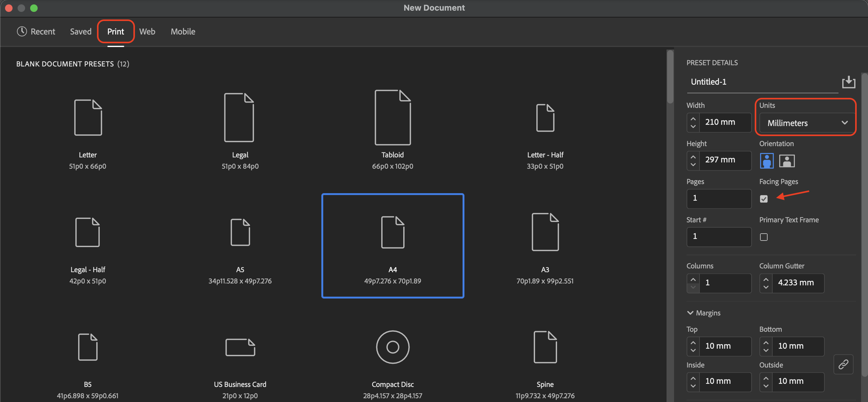Choose the A4 preset icon
This screenshot has width=868, height=402.
tap(393, 232)
